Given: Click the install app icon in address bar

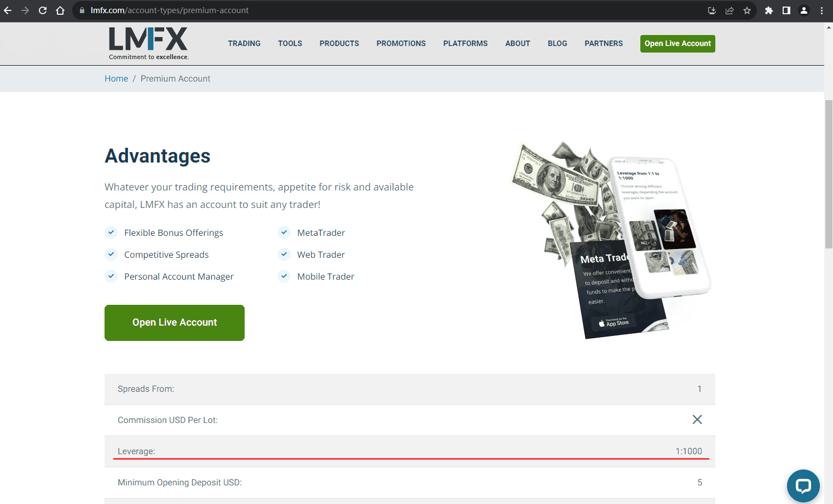Looking at the screenshot, I should click(x=712, y=10).
